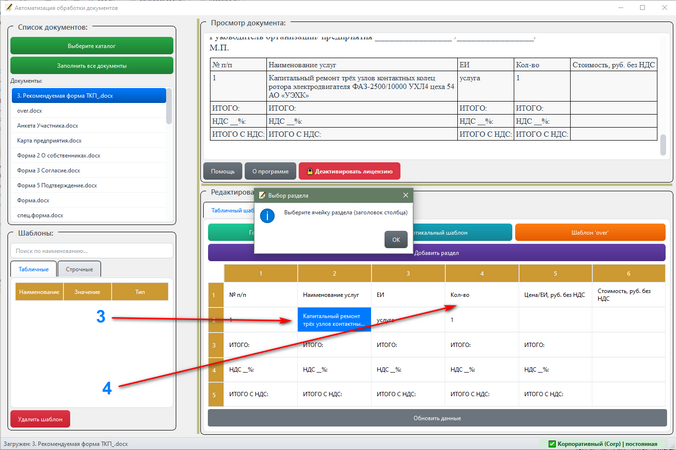Click the document preview vertical scrollbar
Viewport: 676px width, 450px height.
pos(663,144)
